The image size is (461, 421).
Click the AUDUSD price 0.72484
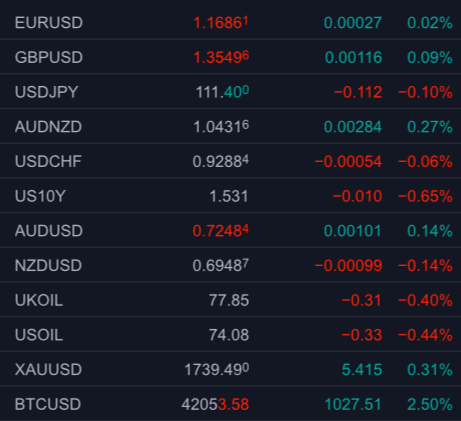tap(221, 231)
